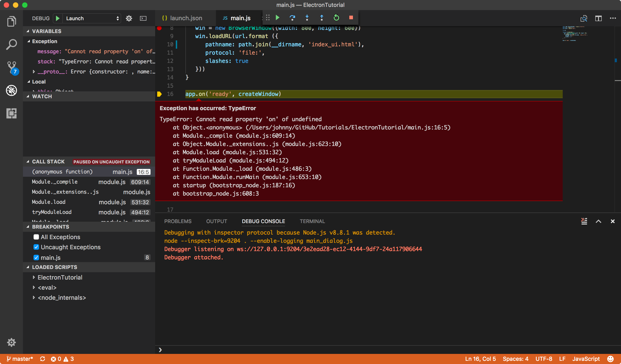The image size is (621, 364).
Task: Change end of line sequence LF
Action: 562,359
